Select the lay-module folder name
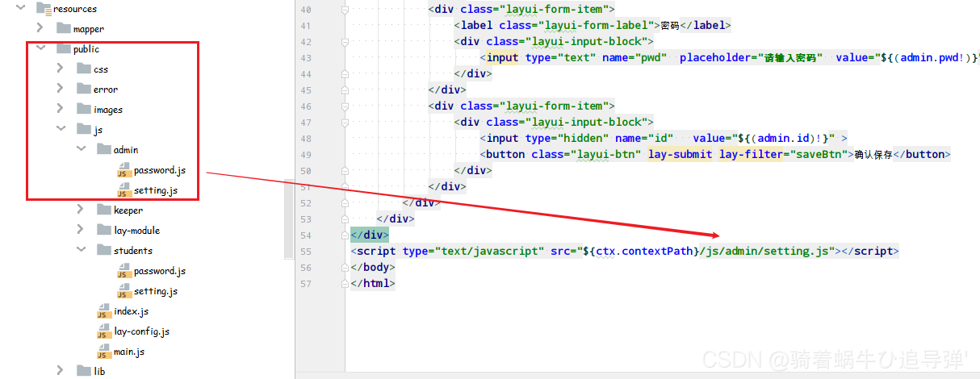Image resolution: width=980 pixels, height=379 pixels. [136, 231]
